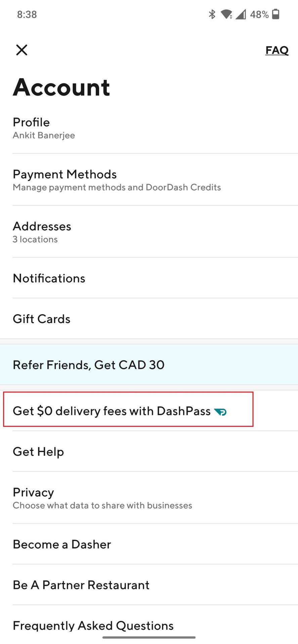Tap the Wi-Fi status icon
298x644 pixels.
pos(226,14)
